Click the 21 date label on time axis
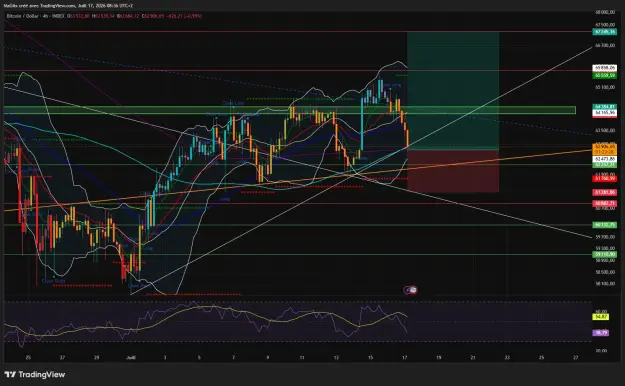 click(473, 358)
